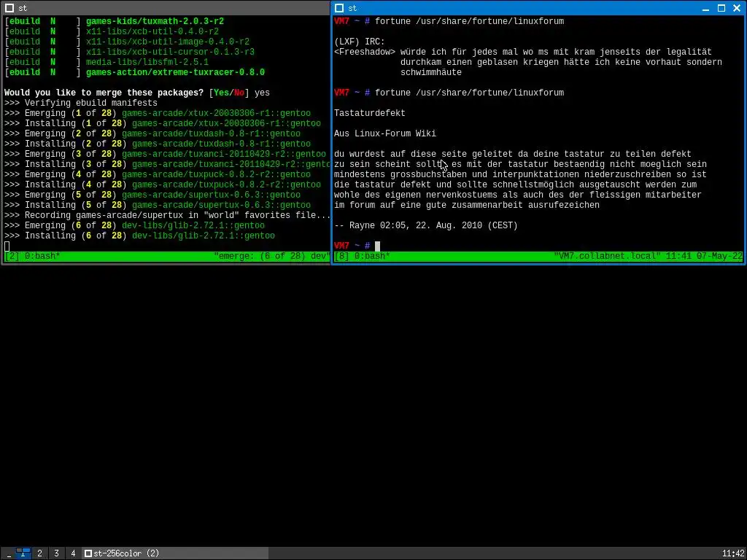
Task: Click Emerging (6 of 28) glib line
Action: (x=134, y=226)
